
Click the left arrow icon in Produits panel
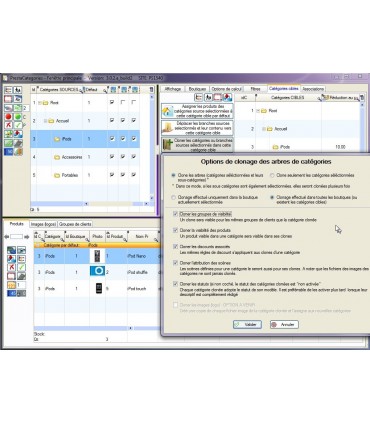click(x=6, y=237)
